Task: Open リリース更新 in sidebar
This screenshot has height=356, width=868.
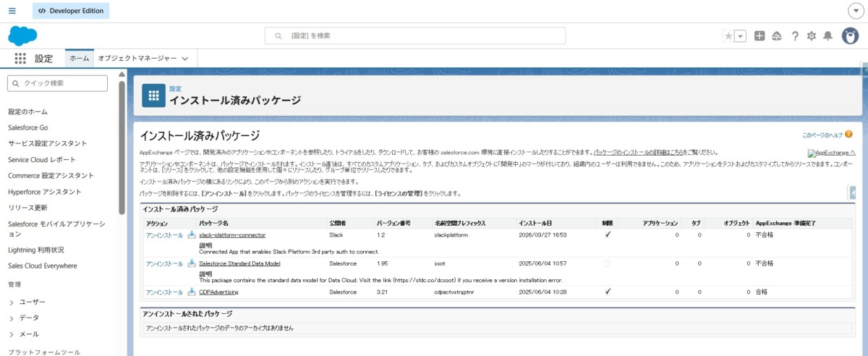Action: [28, 208]
